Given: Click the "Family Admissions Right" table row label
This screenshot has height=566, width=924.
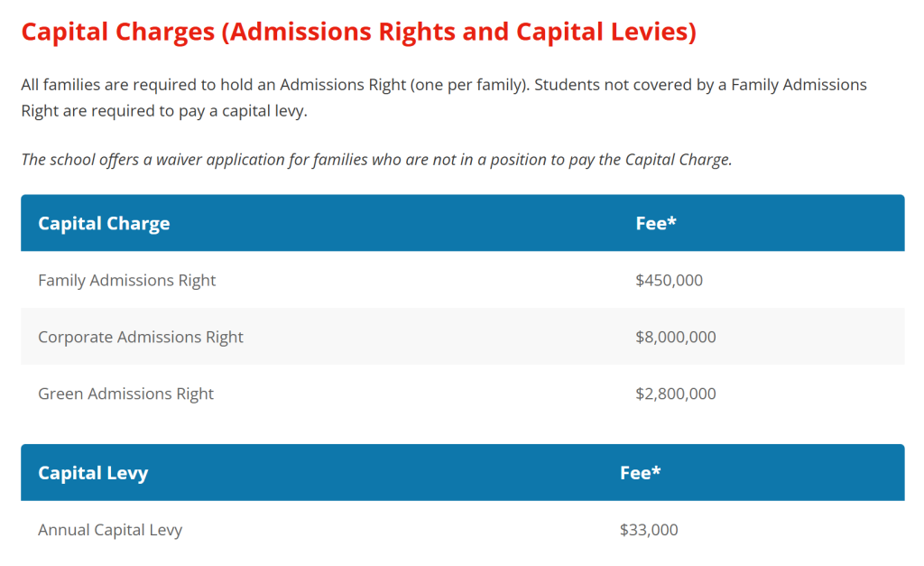Looking at the screenshot, I should pyautogui.click(x=126, y=280).
